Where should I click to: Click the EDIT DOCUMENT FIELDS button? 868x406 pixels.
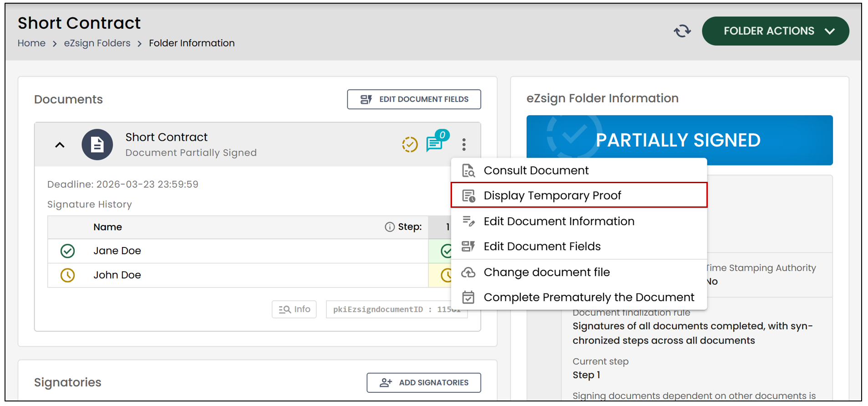point(414,99)
